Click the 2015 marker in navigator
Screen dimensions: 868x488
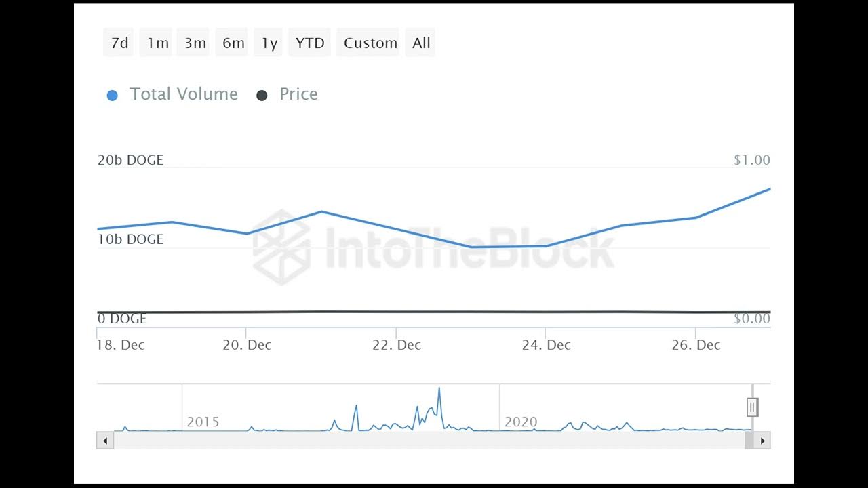click(203, 422)
